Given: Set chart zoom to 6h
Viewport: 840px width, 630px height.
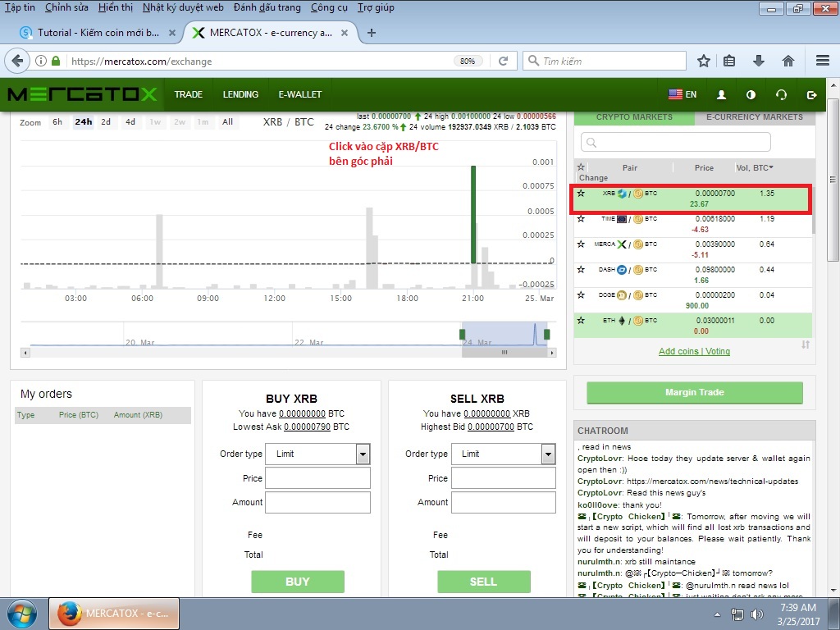Looking at the screenshot, I should pyautogui.click(x=57, y=122).
